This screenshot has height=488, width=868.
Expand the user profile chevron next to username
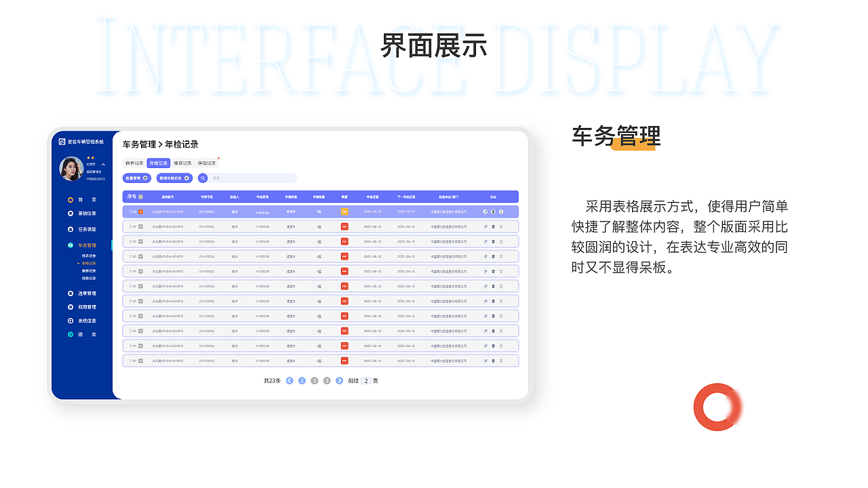[103, 165]
